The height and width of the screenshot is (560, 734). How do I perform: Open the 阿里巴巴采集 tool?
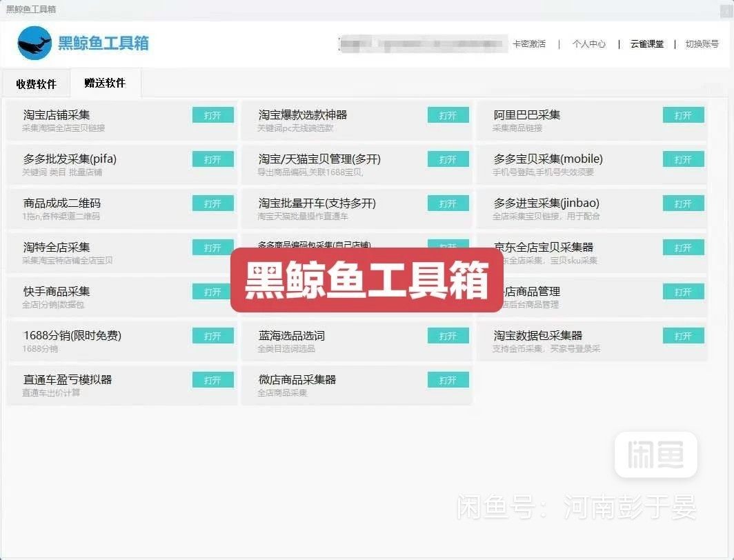click(x=684, y=115)
